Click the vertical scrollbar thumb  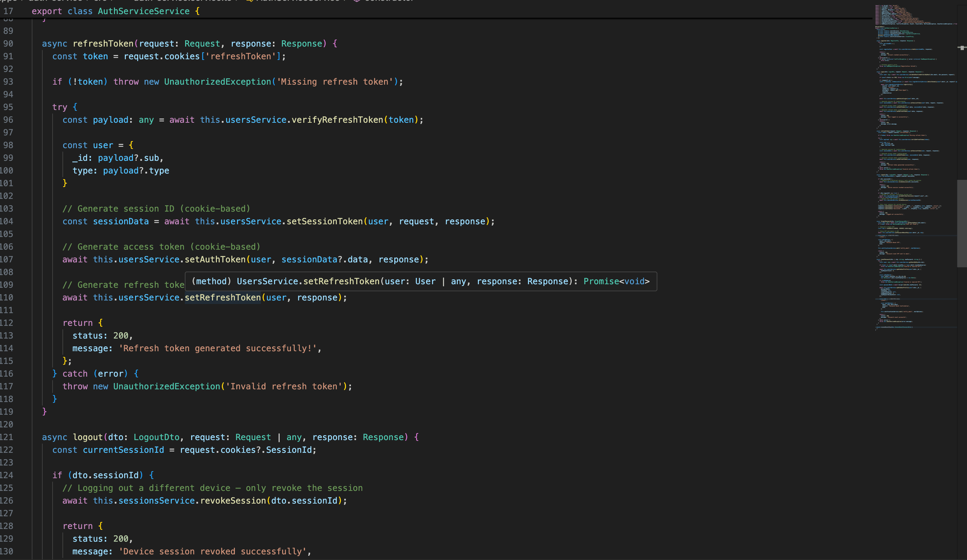962,223
